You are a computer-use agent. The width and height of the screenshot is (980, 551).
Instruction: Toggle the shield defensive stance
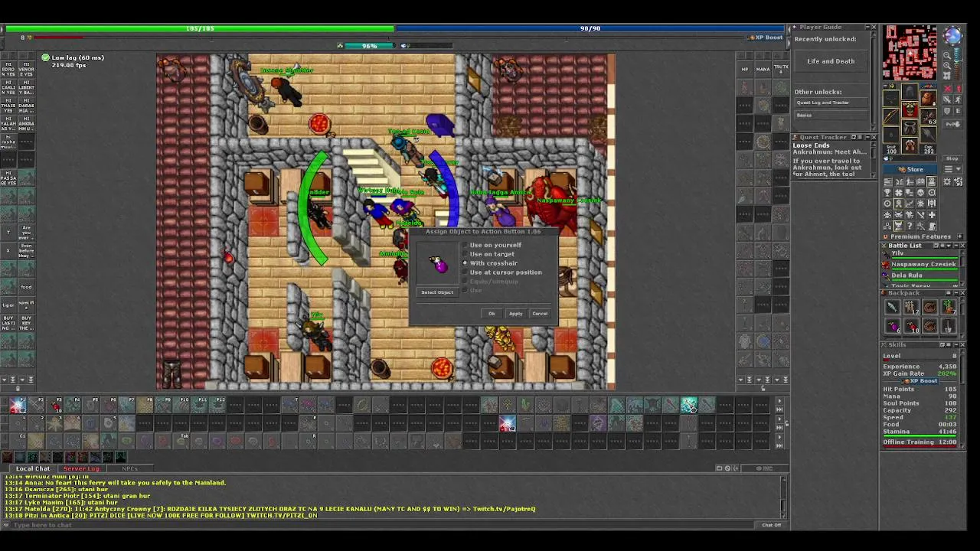pos(948,111)
